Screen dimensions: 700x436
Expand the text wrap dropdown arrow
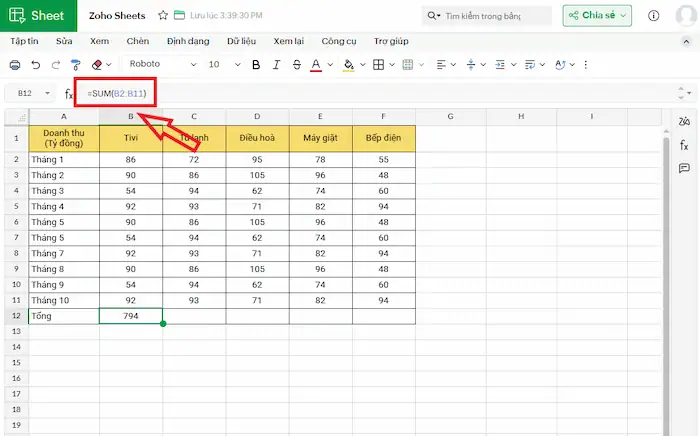542,65
